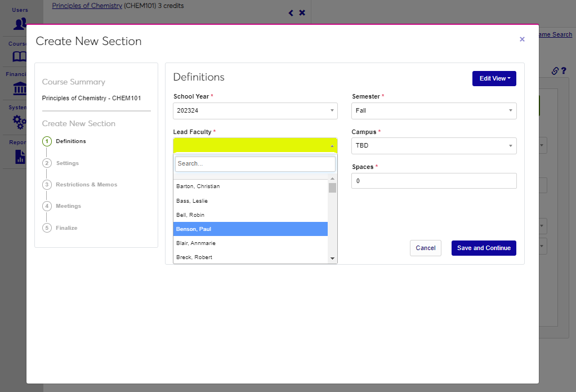Image resolution: width=576 pixels, height=392 pixels.
Task: Open the Courses book icon
Action: [x=20, y=56]
